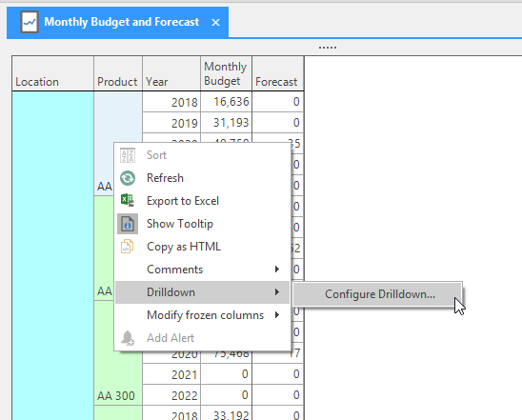Select the Monthly Budget and Forecast tab
Viewport: 522px width, 420px height.
117,22
